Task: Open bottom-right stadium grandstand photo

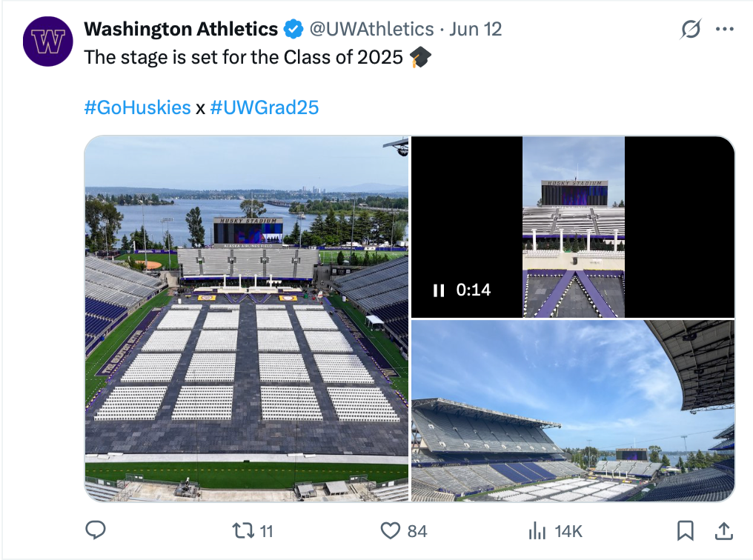Action: pos(573,411)
